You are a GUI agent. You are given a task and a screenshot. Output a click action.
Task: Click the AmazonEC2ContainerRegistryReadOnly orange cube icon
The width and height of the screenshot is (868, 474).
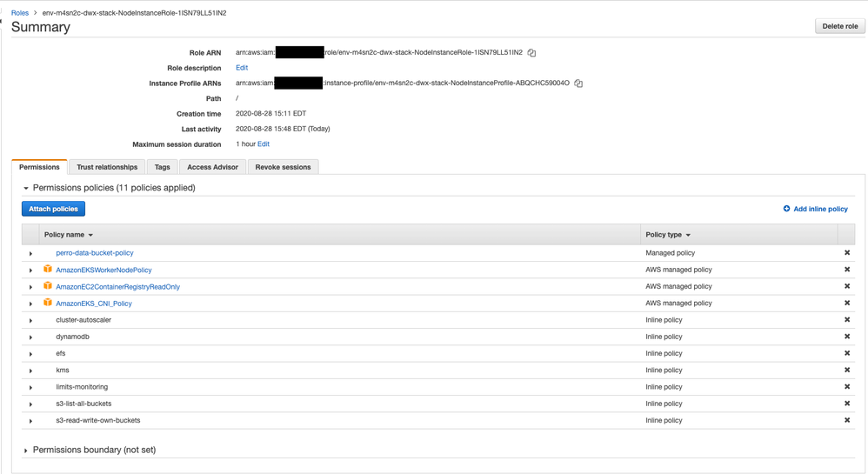(48, 286)
